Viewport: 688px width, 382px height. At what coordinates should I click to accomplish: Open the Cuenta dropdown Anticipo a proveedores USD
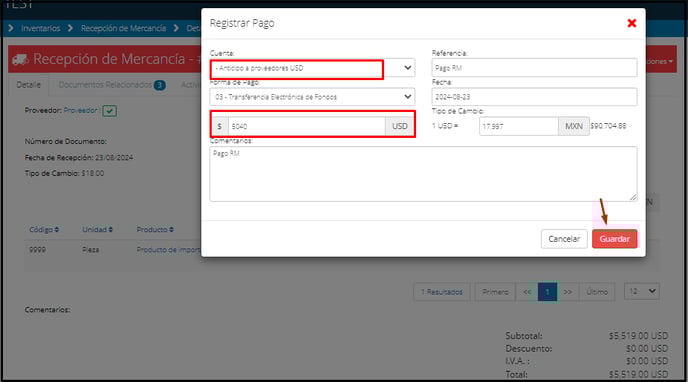pos(312,68)
